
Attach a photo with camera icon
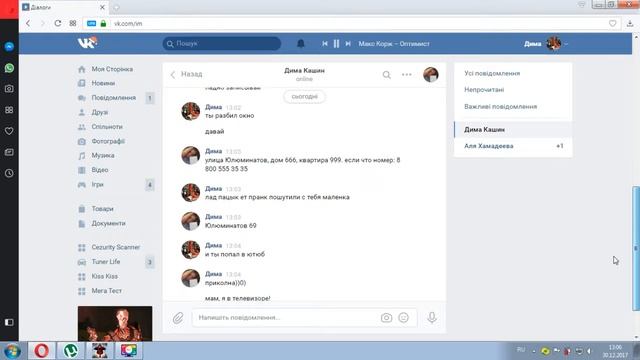386,318
